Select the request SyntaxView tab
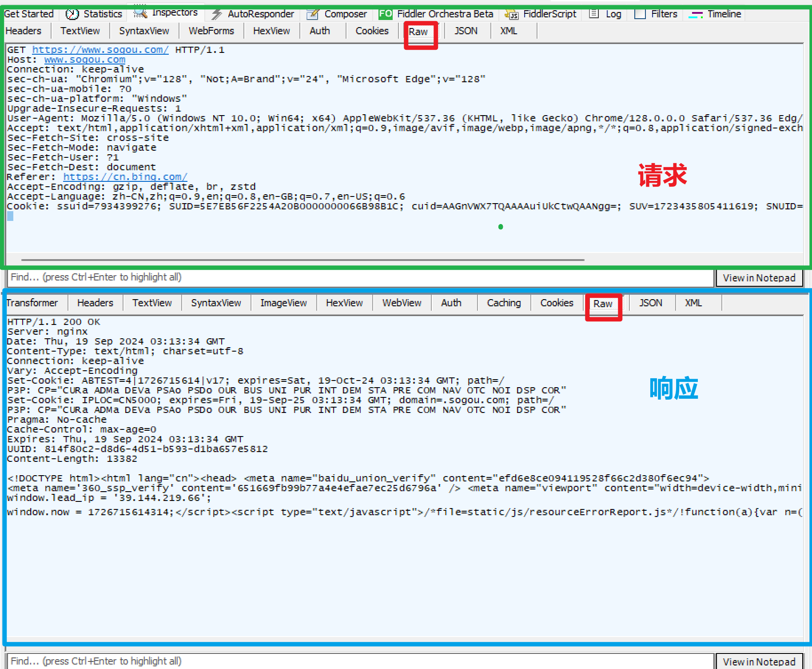The image size is (812, 669). pyautogui.click(x=144, y=31)
